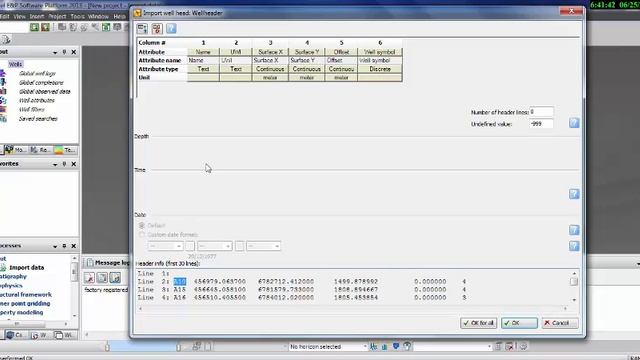
Task: Open help icon at the Time section
Action: pos(574,194)
